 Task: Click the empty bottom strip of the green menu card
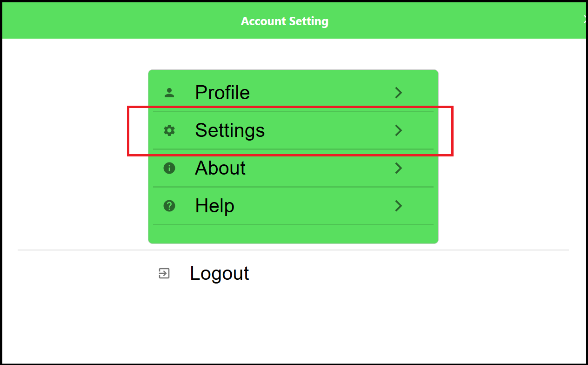[x=293, y=234]
